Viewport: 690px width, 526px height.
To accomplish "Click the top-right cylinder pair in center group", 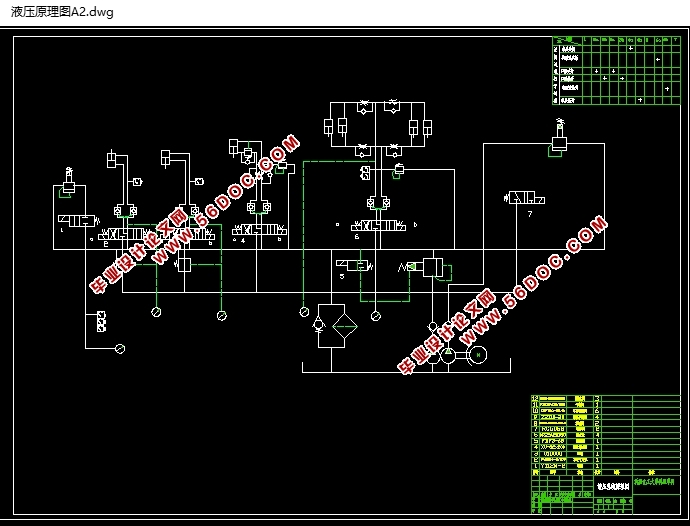I will (419, 127).
